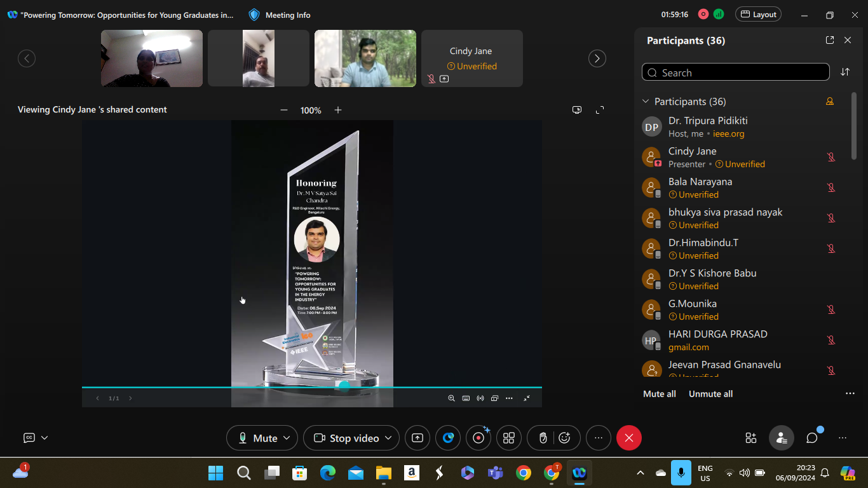
Task: Click the share content icon
Action: pos(417,438)
